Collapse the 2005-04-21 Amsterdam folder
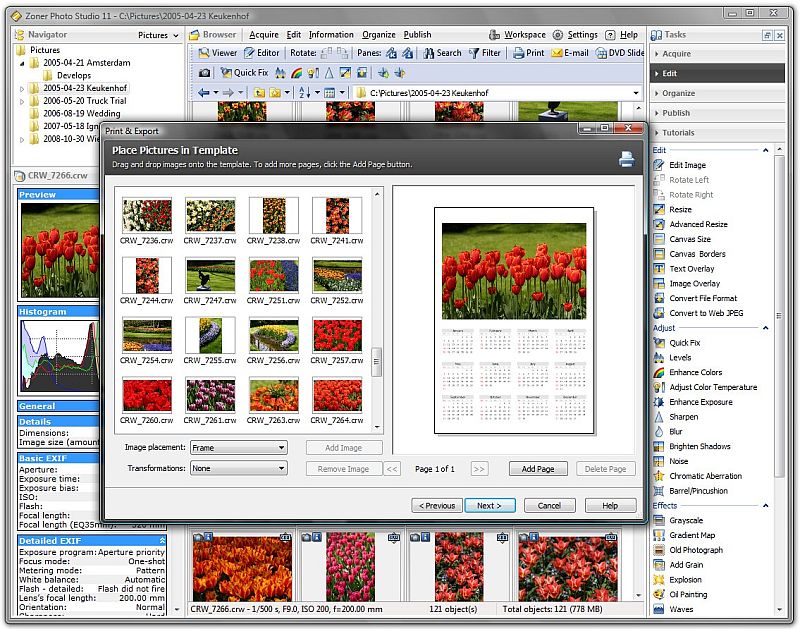This screenshot has width=800, height=629. [22, 62]
